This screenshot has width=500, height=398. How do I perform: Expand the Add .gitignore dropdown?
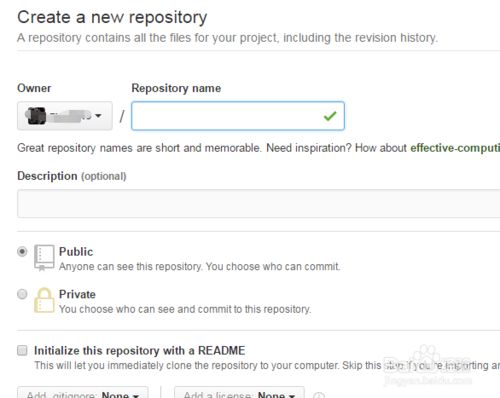(x=83, y=393)
